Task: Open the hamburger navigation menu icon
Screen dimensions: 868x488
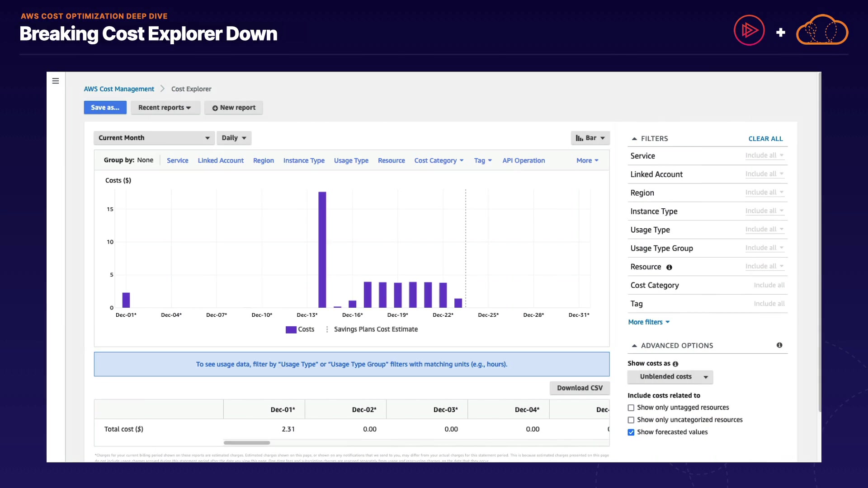Action: coord(56,81)
